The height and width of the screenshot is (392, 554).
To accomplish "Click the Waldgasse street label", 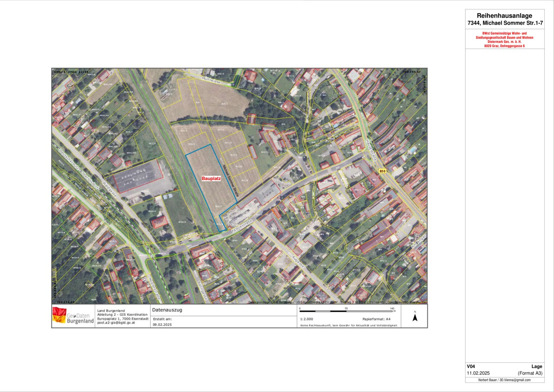I will (110, 189).
